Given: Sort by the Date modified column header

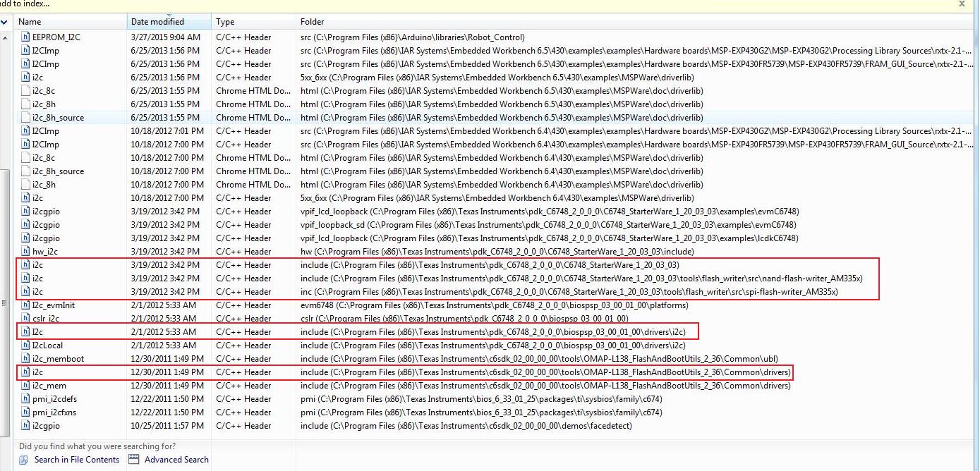Looking at the screenshot, I should 169,22.
